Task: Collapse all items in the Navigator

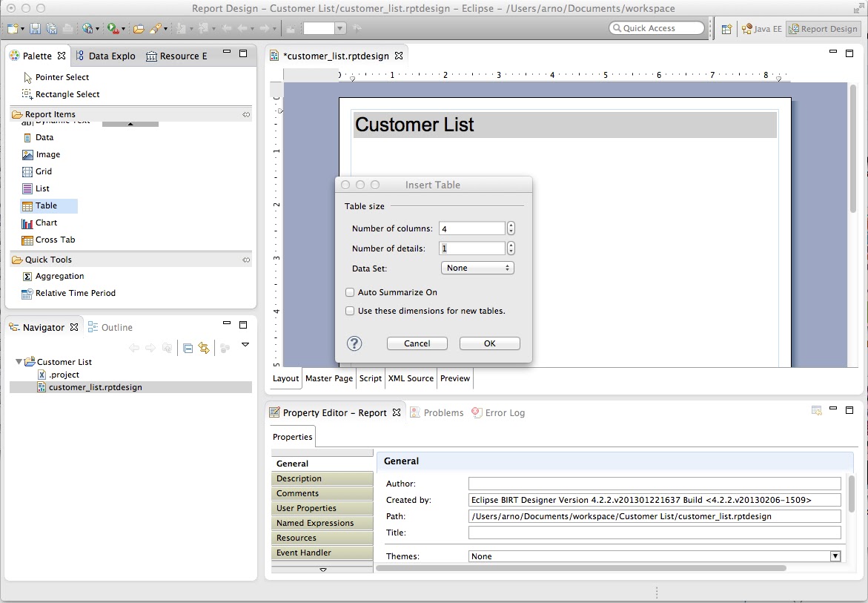Action: 188,348
